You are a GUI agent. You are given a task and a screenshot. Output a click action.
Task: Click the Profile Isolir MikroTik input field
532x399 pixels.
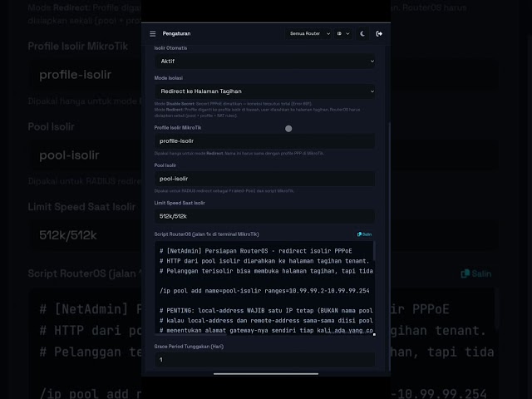(264, 140)
